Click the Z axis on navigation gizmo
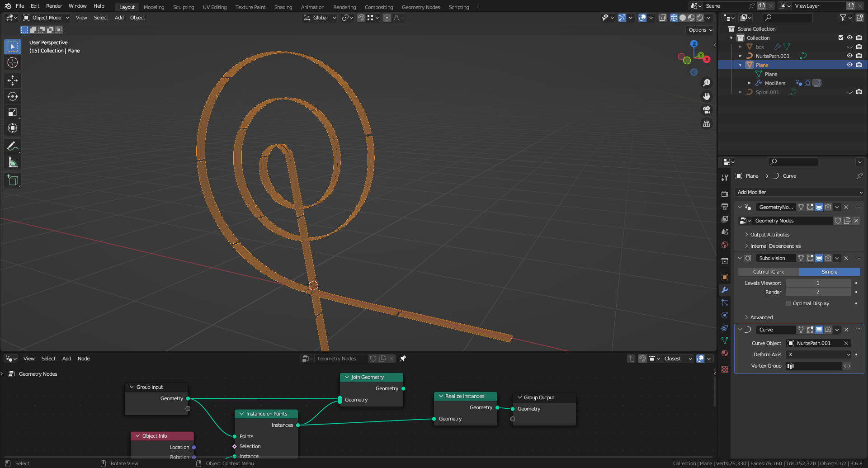The image size is (868, 468). (694, 44)
